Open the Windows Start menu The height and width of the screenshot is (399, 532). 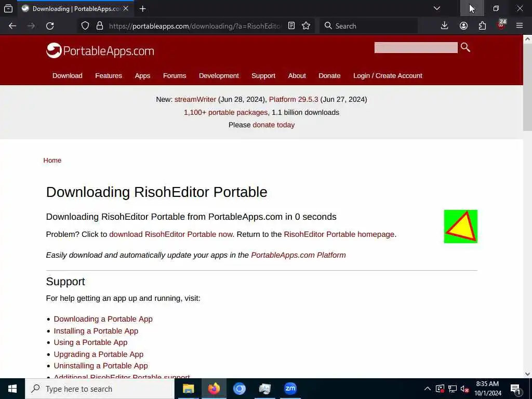point(12,389)
